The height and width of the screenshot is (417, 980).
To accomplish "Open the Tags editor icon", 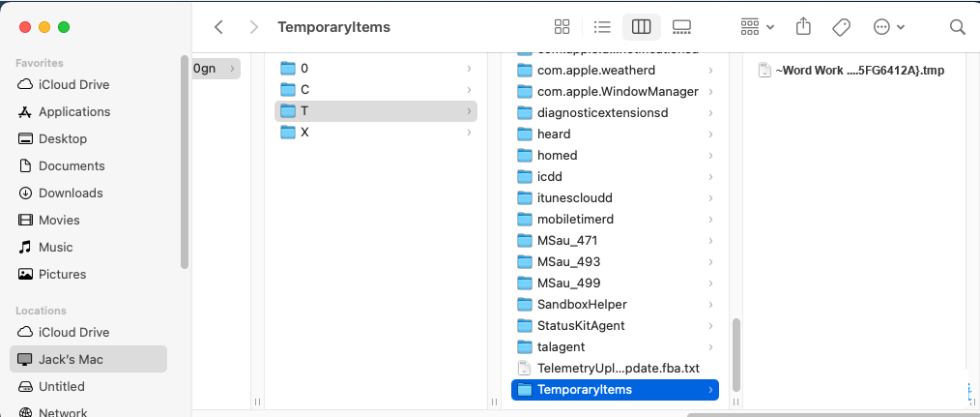I will pyautogui.click(x=841, y=27).
